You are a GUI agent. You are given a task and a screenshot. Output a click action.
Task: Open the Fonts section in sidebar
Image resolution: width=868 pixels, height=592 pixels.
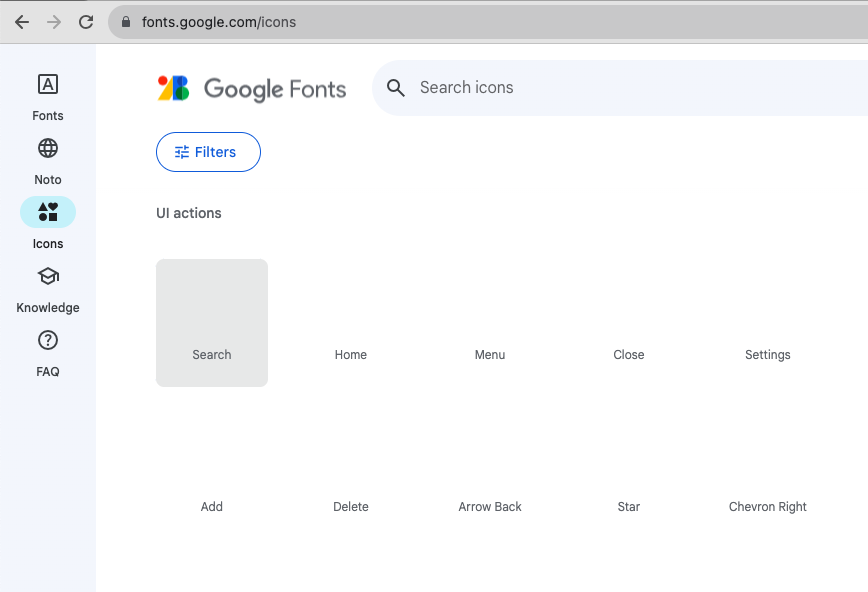(47, 95)
